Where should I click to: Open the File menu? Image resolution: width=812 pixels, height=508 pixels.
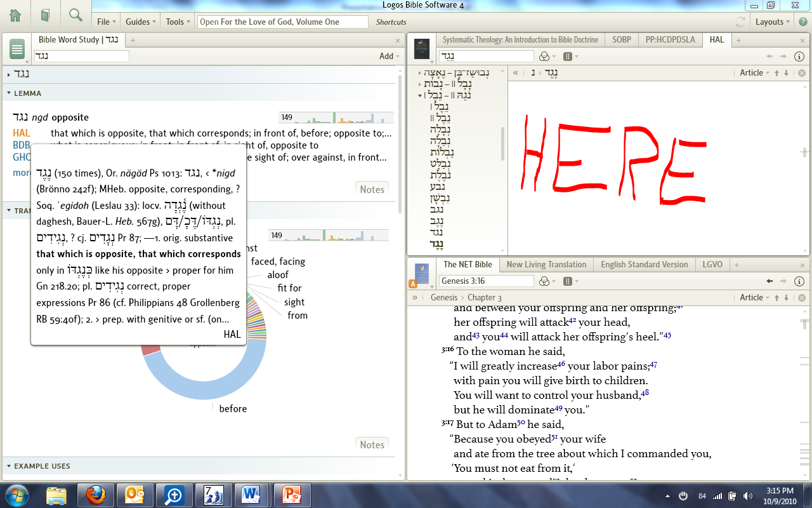click(106, 22)
